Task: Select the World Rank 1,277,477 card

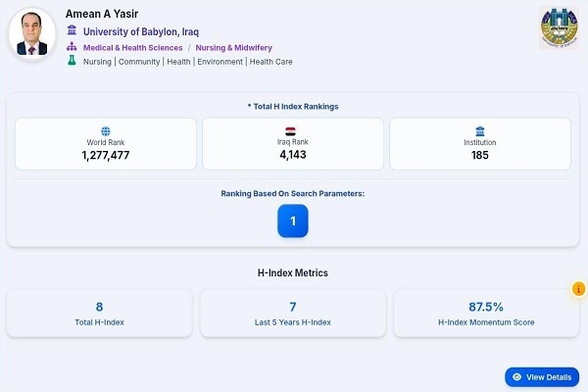Action: pos(106,144)
